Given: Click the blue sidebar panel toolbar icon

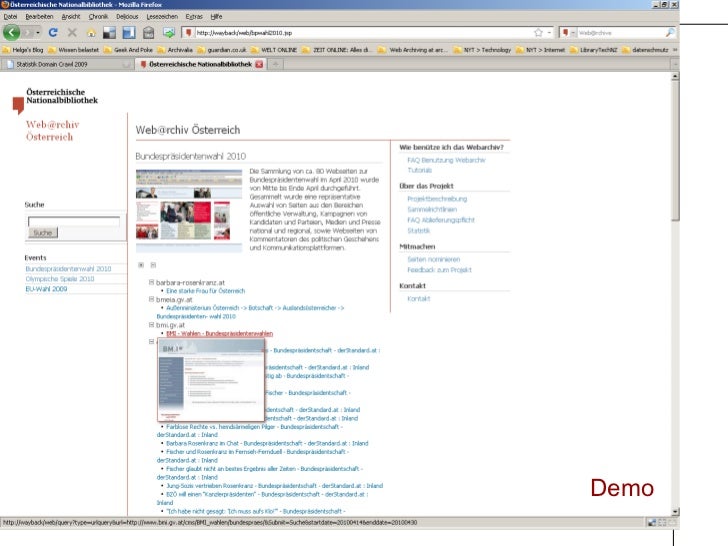Looking at the screenshot, I should pyautogui.click(x=129, y=32).
